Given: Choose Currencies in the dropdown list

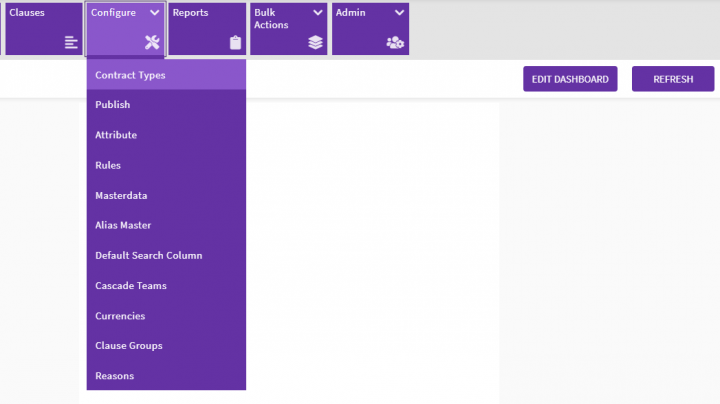Looking at the screenshot, I should pyautogui.click(x=120, y=316).
